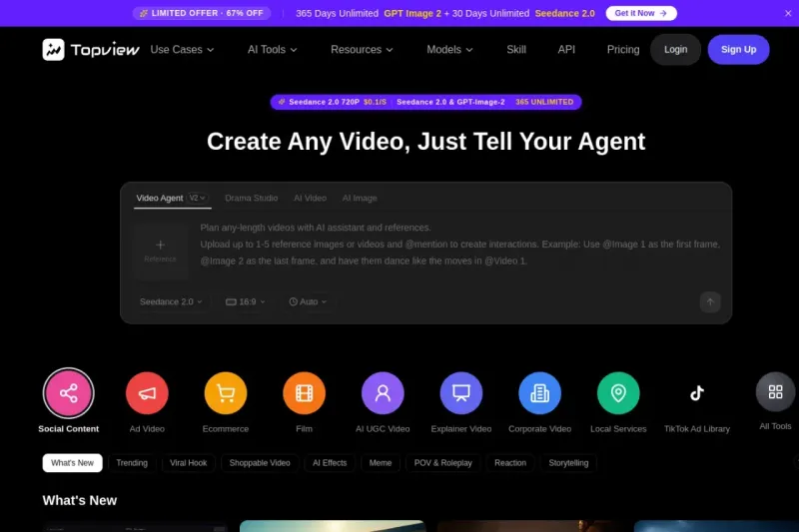Image resolution: width=799 pixels, height=532 pixels.
Task: Select the Storytelling filter chip
Action: coord(568,463)
